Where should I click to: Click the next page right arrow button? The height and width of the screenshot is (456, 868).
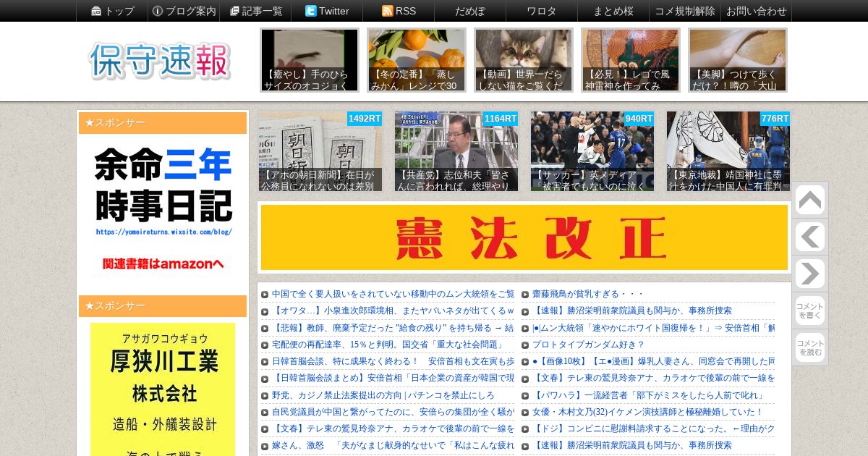(809, 274)
